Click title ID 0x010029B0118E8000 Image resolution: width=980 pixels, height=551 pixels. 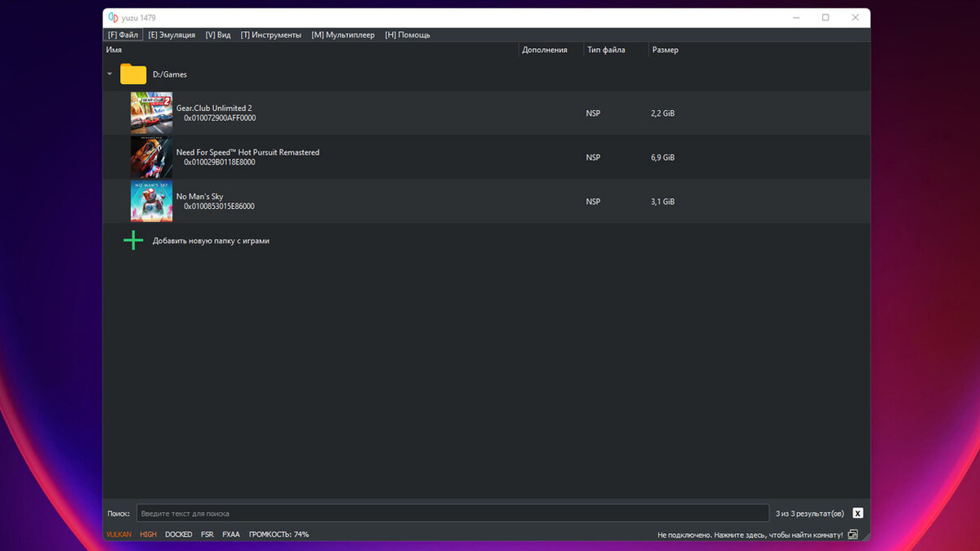[x=220, y=162]
